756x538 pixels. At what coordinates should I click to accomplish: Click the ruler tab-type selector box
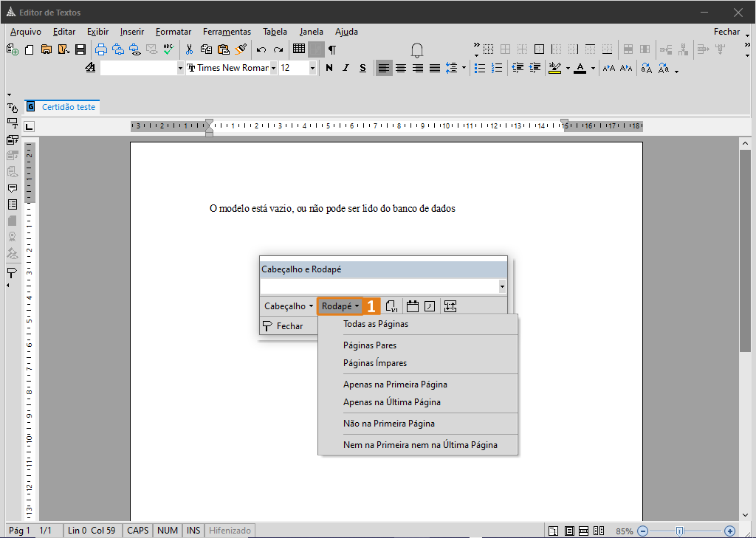point(30,126)
